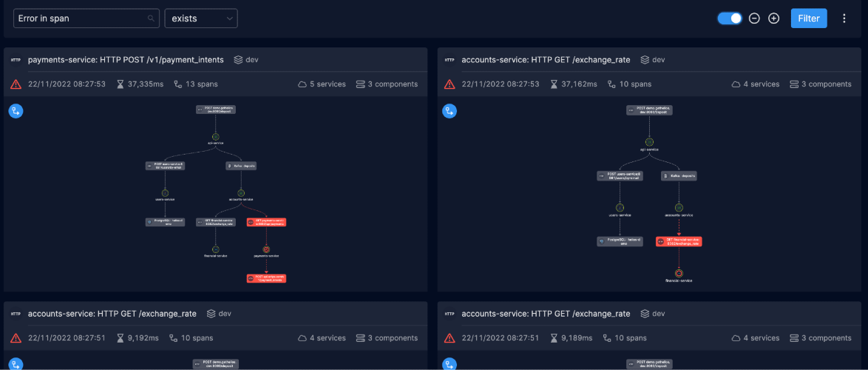This screenshot has height=370, width=868.
Task: Select the Kafka deposits node in the payments-service graph
Action: (243, 165)
